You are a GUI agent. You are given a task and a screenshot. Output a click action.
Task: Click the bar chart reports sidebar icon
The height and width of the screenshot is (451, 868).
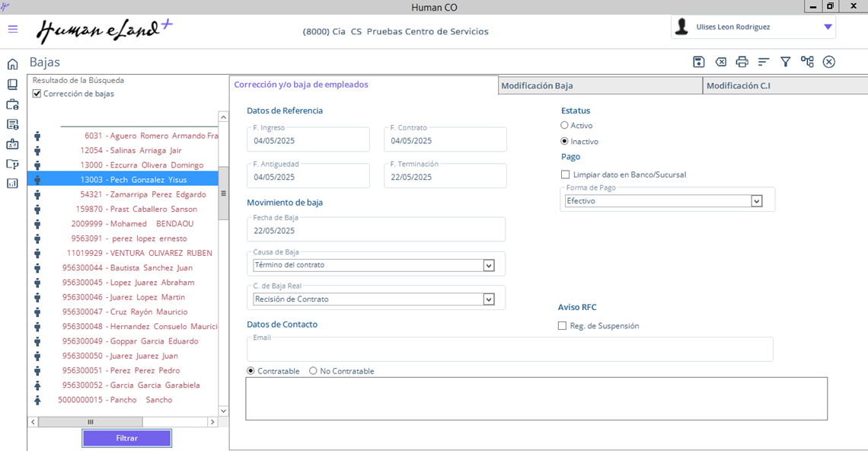click(x=12, y=184)
